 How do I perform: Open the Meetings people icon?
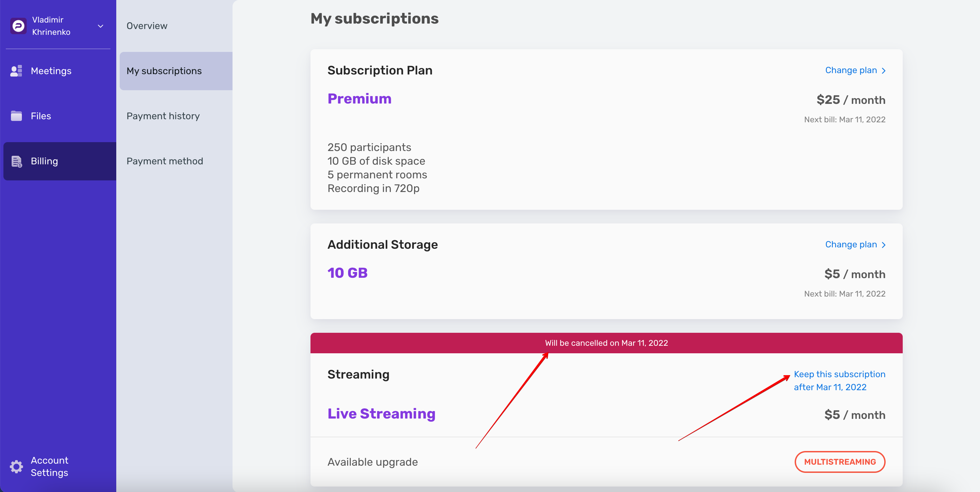(x=16, y=71)
